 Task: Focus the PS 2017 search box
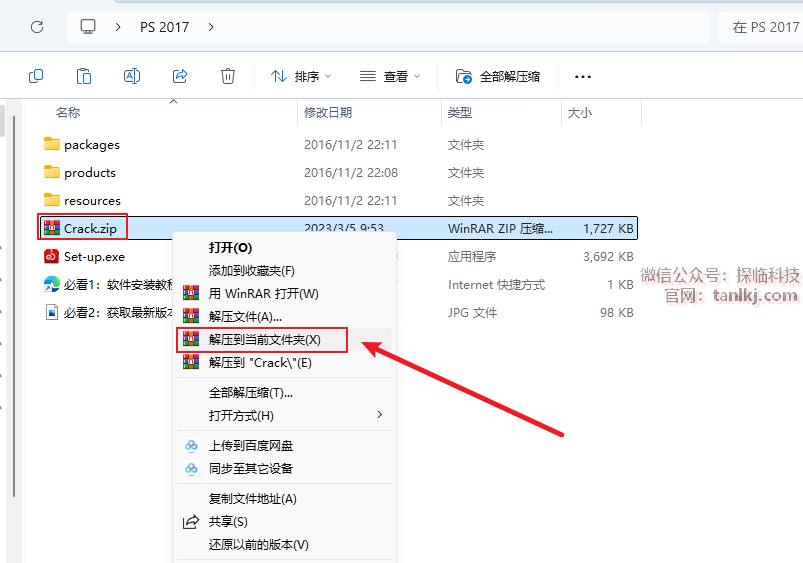(x=760, y=27)
